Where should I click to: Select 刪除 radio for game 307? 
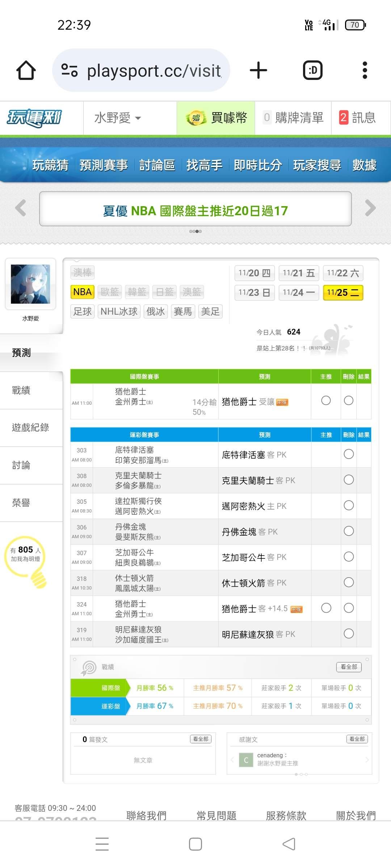[349, 557]
